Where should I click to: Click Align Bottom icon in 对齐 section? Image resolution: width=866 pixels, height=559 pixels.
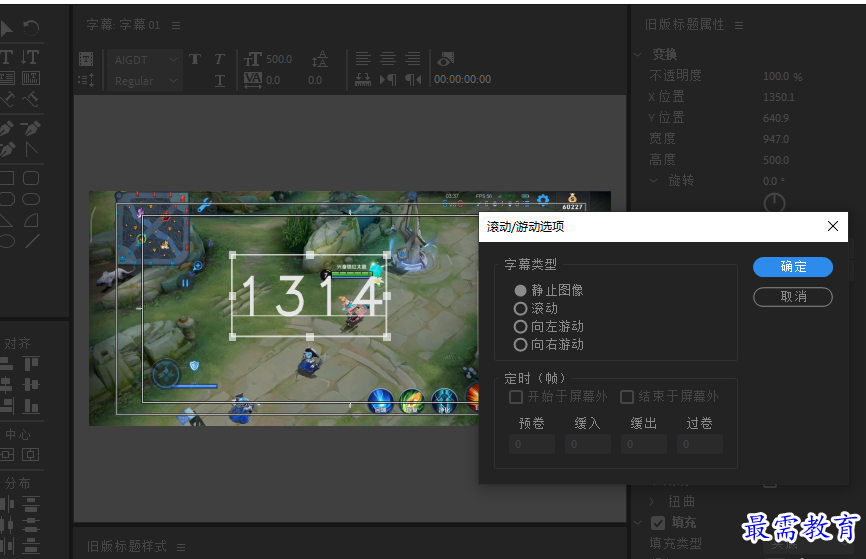[31, 407]
